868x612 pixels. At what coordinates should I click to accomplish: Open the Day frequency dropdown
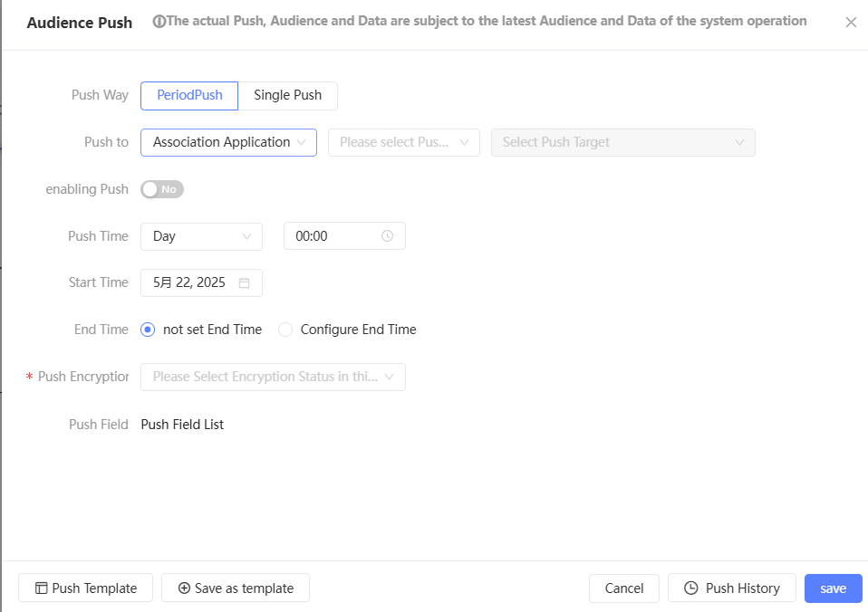point(201,236)
